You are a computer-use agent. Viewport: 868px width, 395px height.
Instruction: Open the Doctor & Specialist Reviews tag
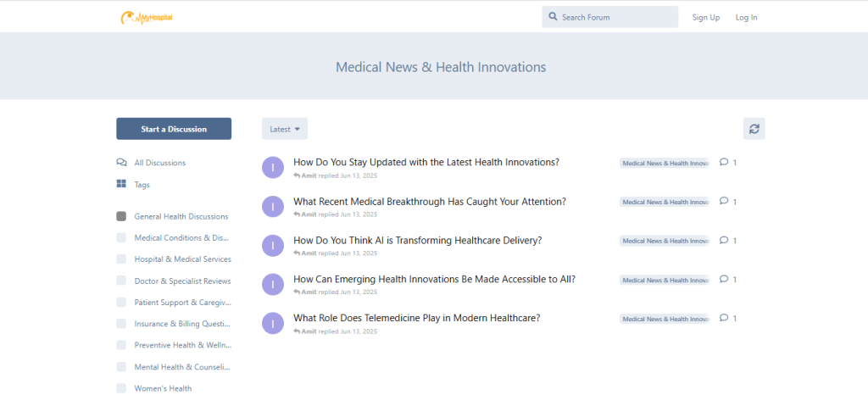[182, 281]
